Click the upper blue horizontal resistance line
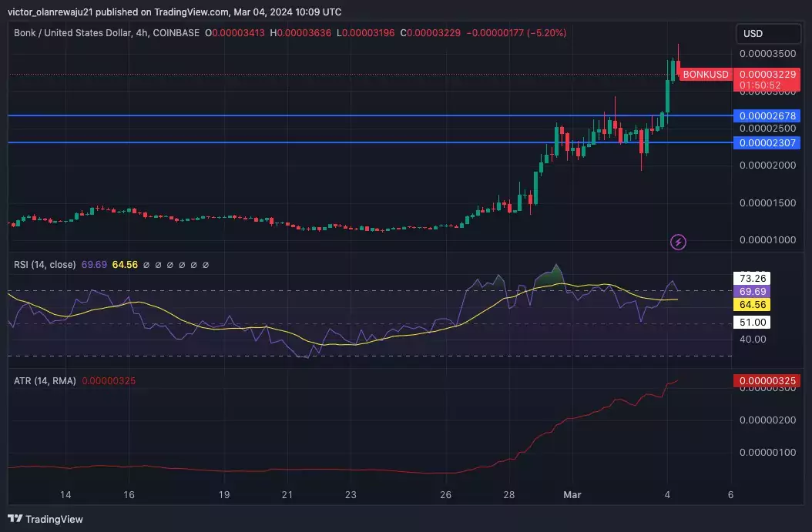 click(x=371, y=115)
